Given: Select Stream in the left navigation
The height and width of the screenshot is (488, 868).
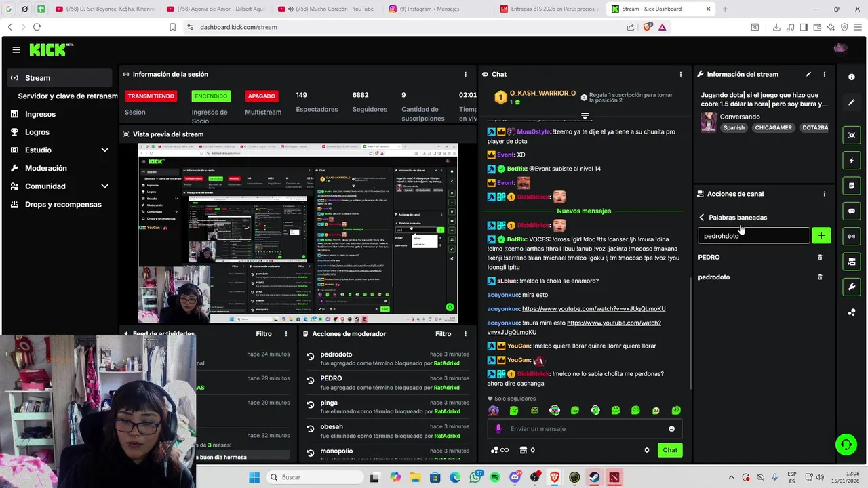Looking at the screenshot, I should [59, 77].
